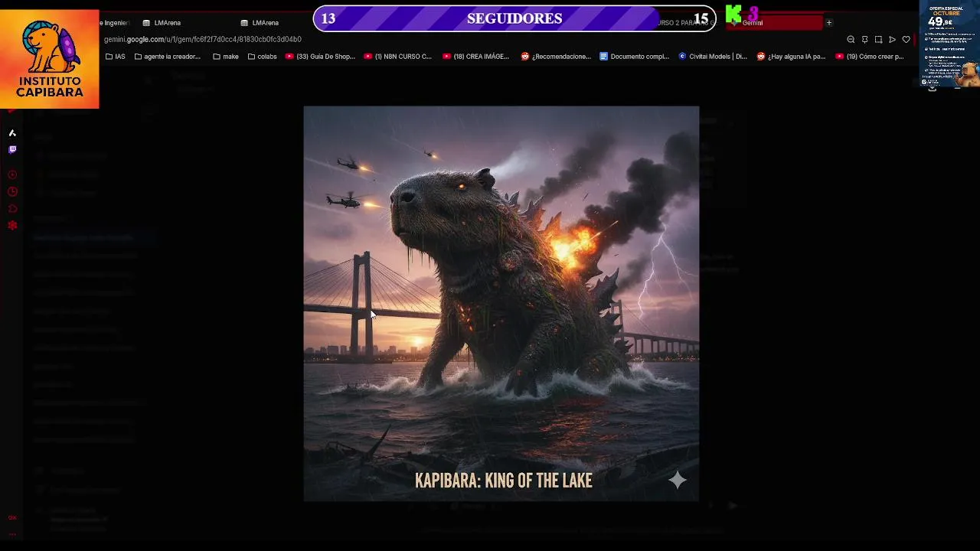
Task: Click the send-arrow icon in address bar
Action: click(892, 40)
